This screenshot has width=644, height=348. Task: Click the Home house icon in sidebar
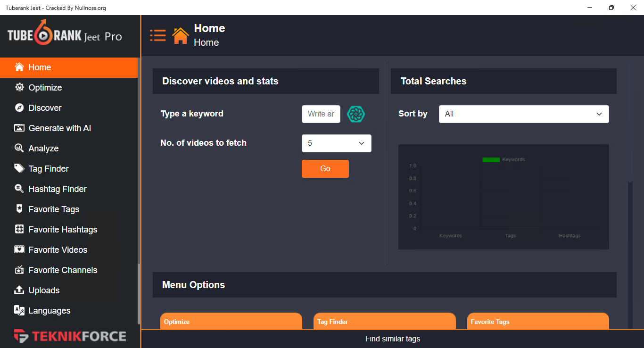coord(19,67)
